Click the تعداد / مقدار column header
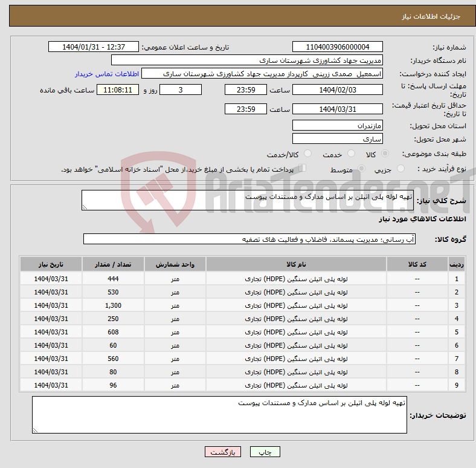 pos(113,264)
